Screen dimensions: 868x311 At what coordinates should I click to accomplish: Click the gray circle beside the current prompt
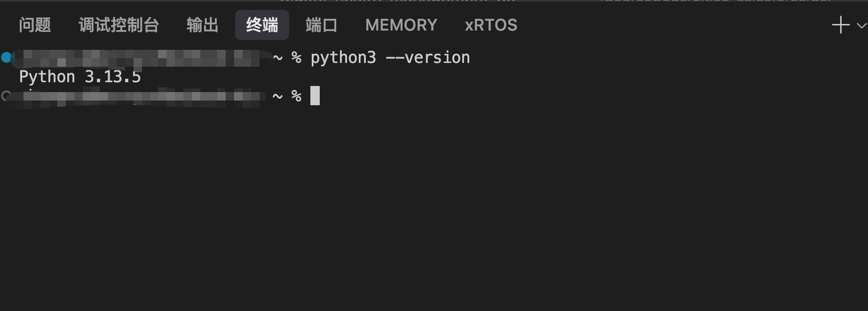click(6, 96)
